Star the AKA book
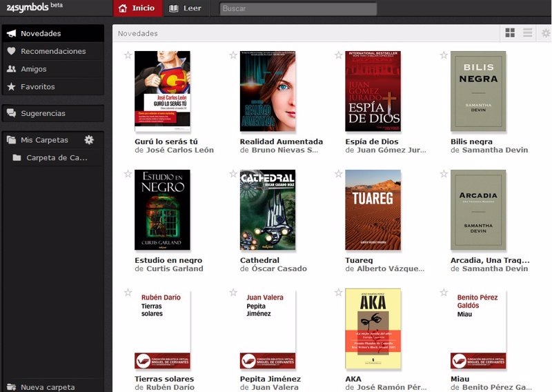Screen dimensions: 552x392 point(338,293)
